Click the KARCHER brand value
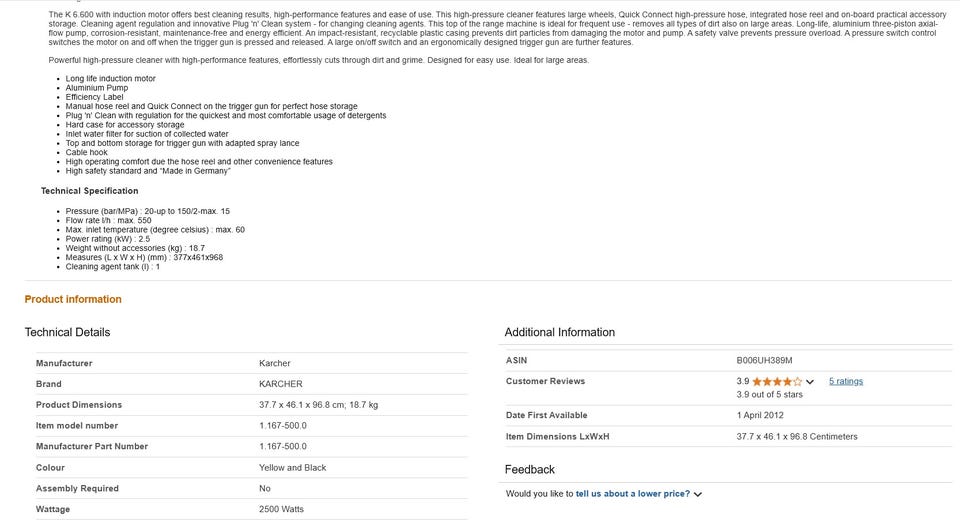This screenshot has width=960, height=526. [280, 384]
